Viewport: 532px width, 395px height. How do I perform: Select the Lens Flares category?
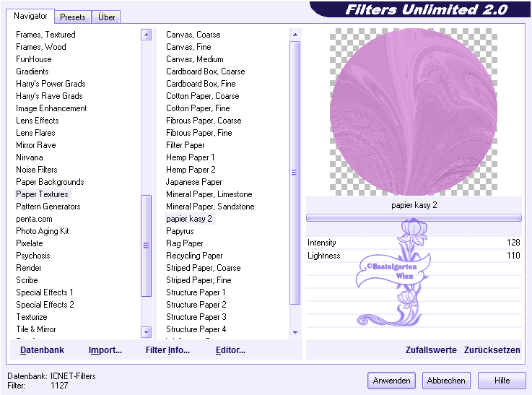pyautogui.click(x=35, y=133)
